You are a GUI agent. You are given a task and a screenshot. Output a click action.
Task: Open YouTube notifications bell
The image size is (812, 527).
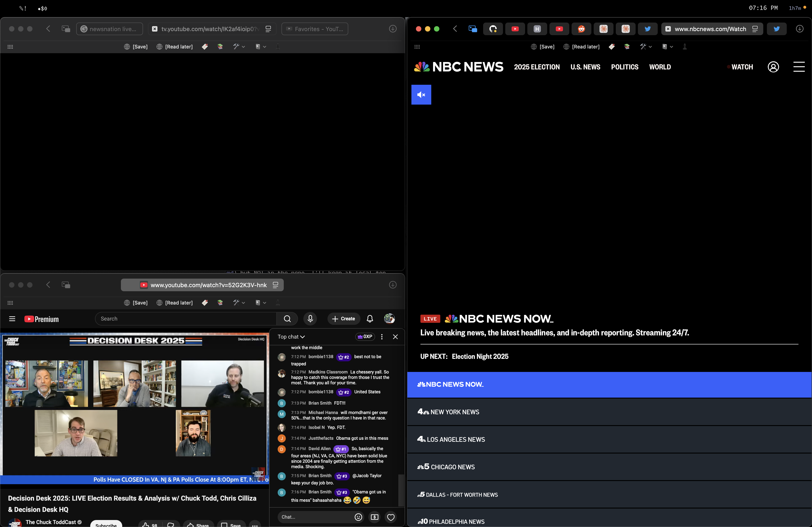(x=369, y=319)
